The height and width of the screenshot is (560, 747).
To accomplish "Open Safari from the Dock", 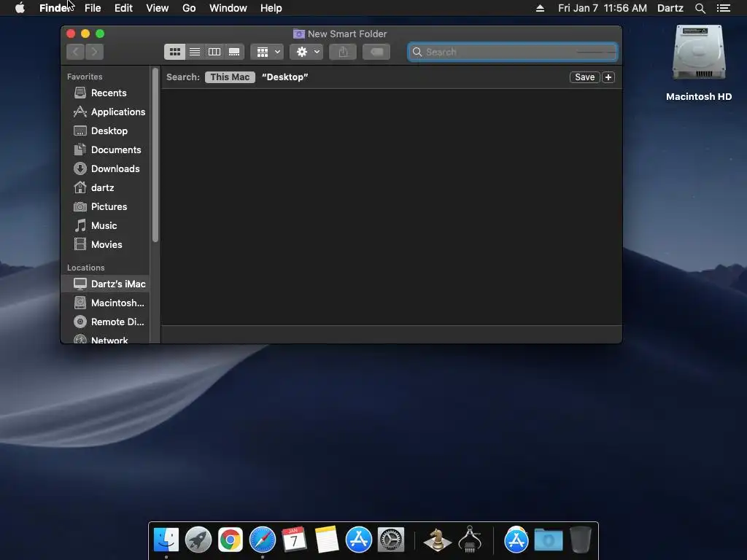I will tap(263, 540).
